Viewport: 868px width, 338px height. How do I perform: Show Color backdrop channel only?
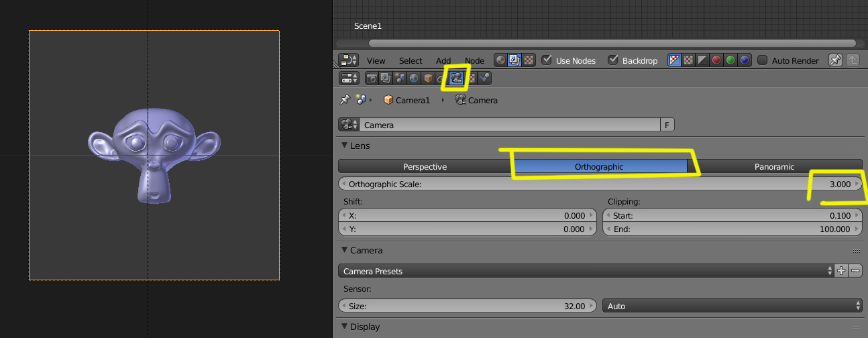pyautogui.click(x=688, y=60)
